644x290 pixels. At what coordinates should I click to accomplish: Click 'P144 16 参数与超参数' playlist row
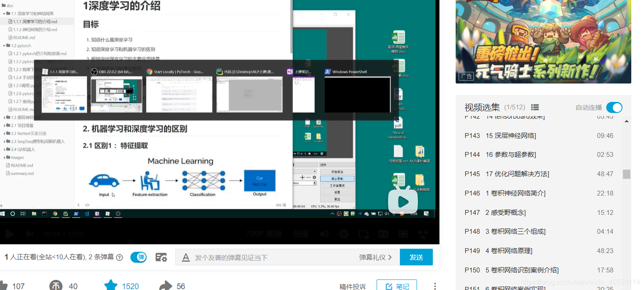click(x=539, y=155)
